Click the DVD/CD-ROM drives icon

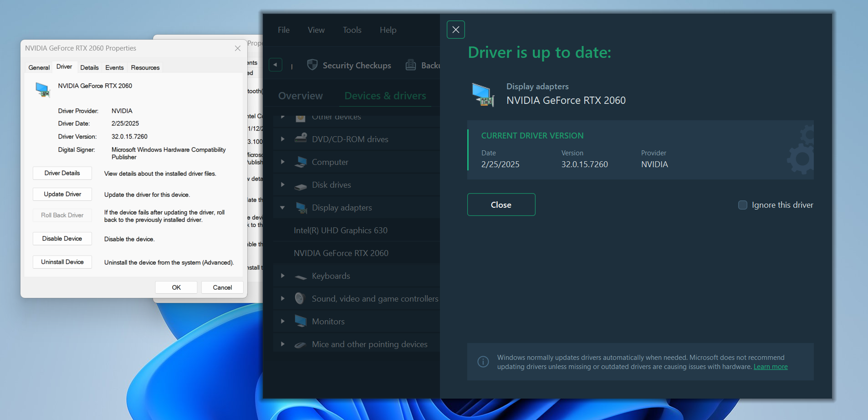(x=301, y=139)
